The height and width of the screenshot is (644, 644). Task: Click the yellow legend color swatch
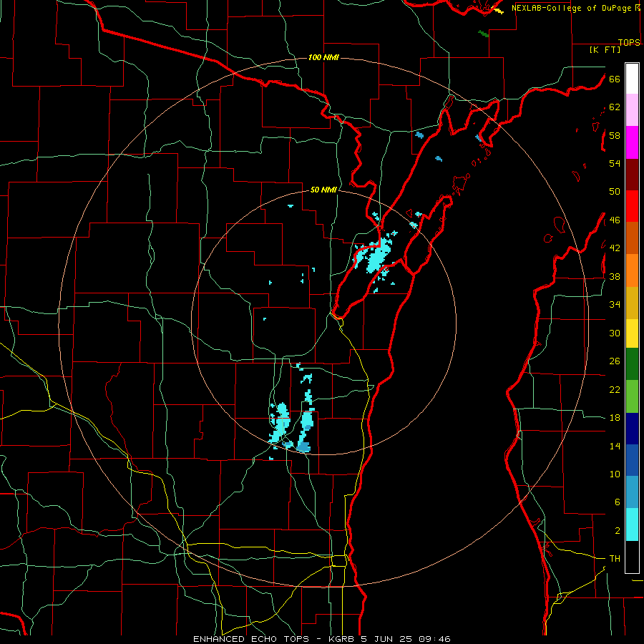click(632, 333)
